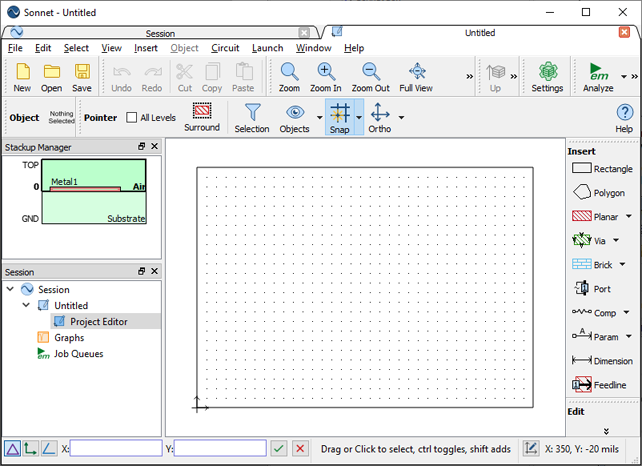Open the Analyze dropdown arrow
This screenshot has width=642, height=466.
click(x=624, y=77)
